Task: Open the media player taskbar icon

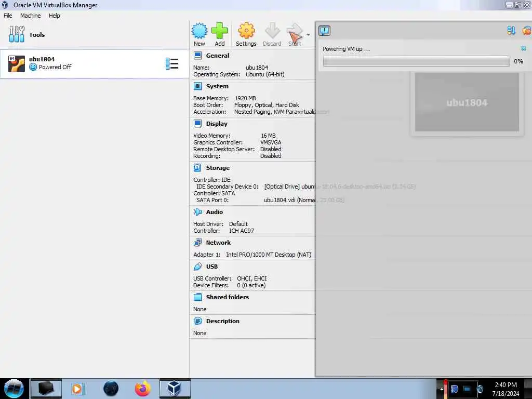Action: (x=77, y=389)
